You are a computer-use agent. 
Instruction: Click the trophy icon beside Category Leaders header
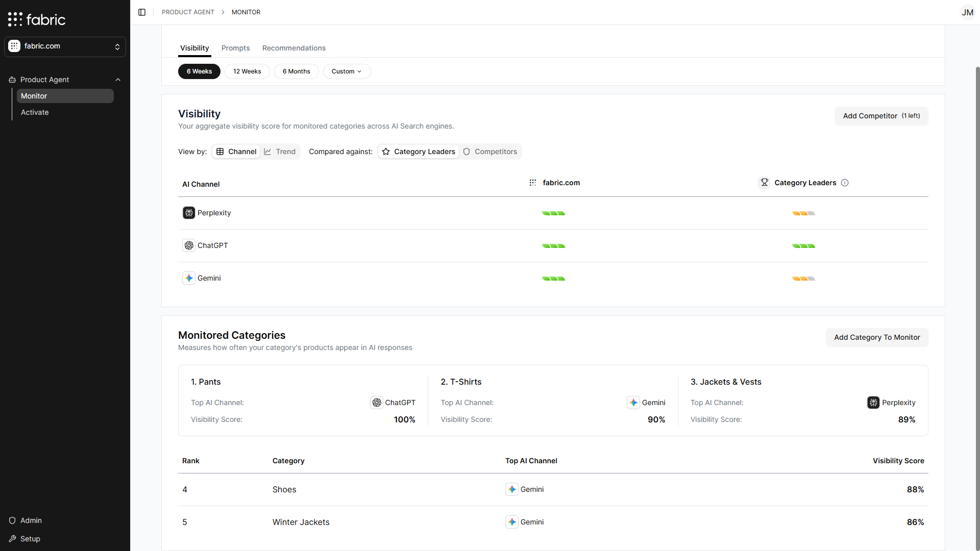point(764,183)
